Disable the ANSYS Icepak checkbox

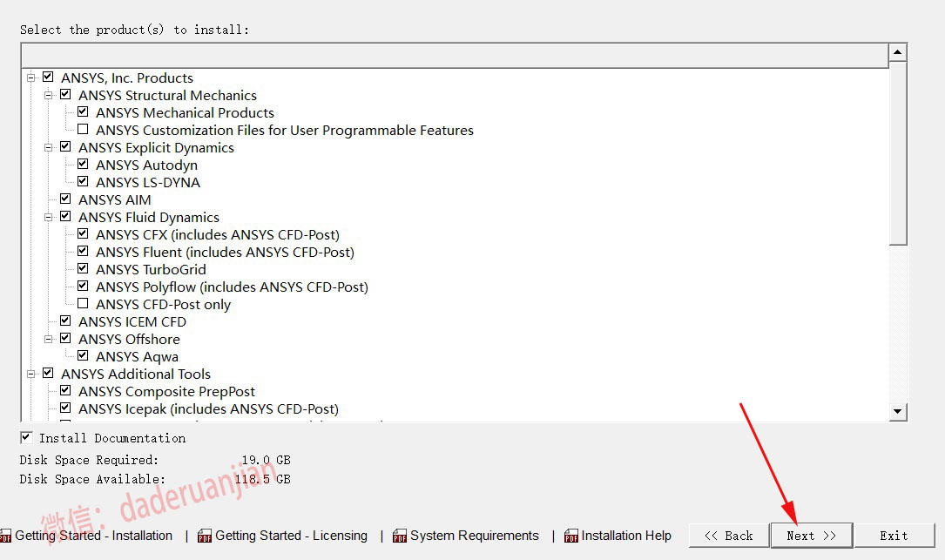click(65, 408)
